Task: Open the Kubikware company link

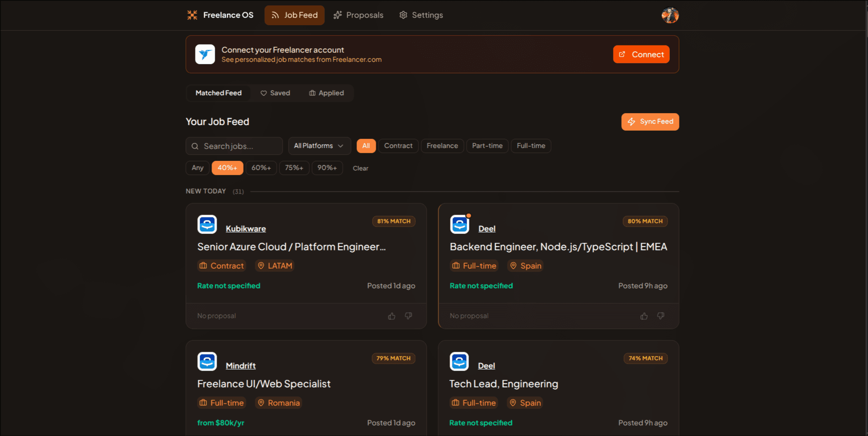Action: point(246,229)
